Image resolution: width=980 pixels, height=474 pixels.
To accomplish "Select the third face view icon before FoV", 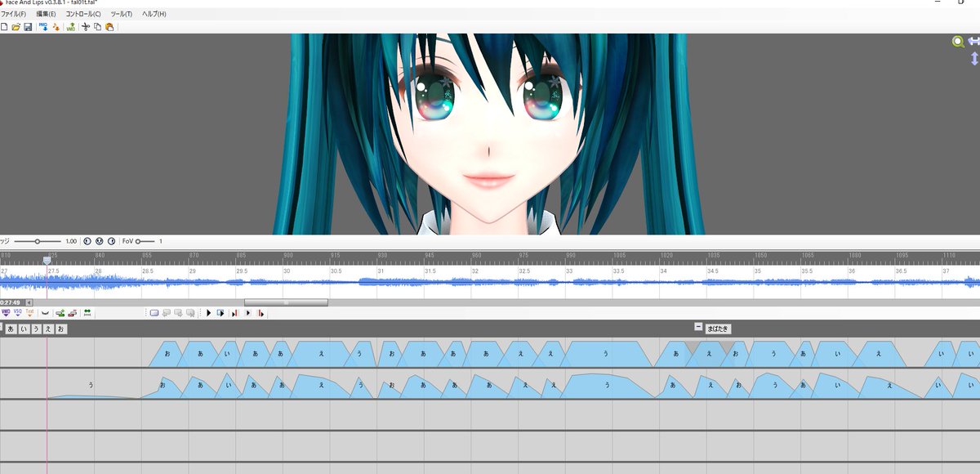I will click(112, 241).
